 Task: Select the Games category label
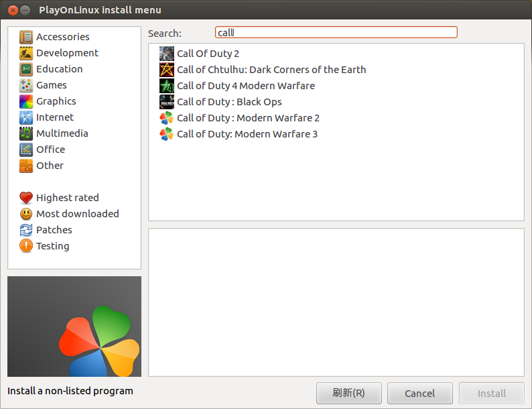coord(51,85)
